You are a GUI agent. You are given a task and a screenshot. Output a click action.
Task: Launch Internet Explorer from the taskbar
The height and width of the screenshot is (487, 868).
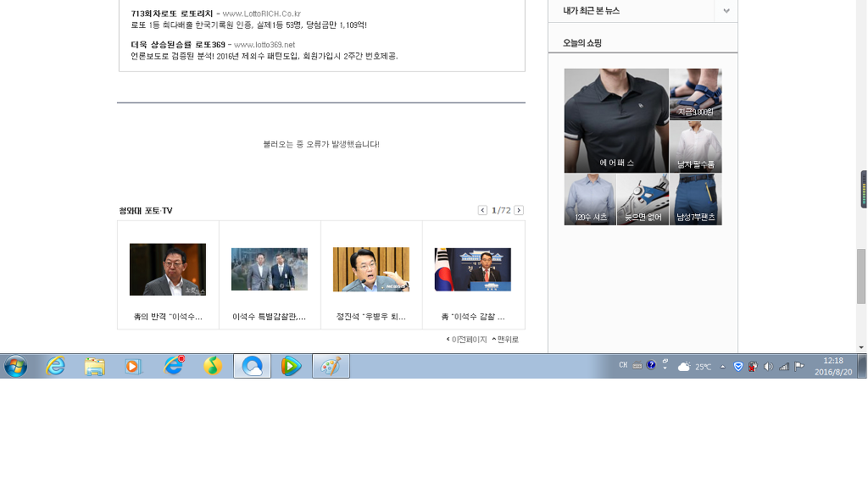[55, 366]
